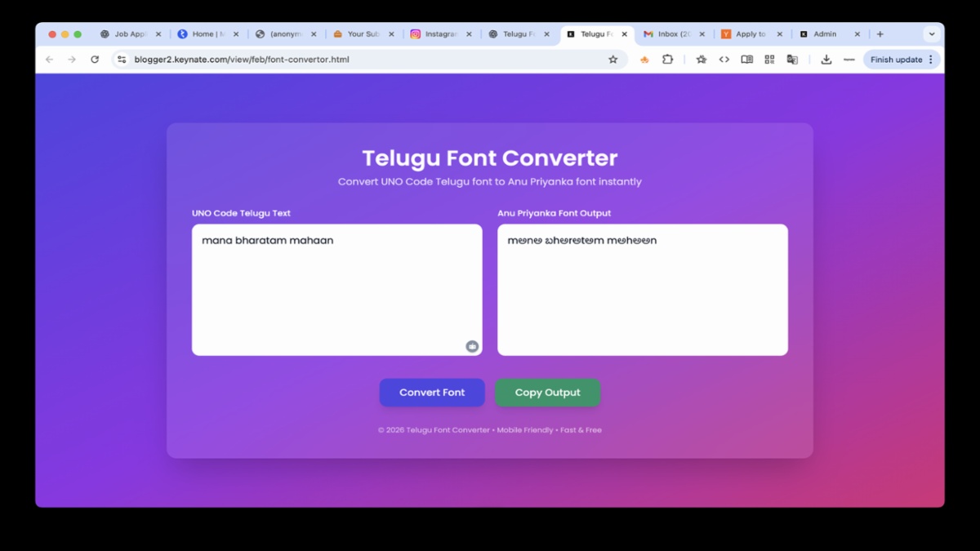Click the assistant icon inside input textarea
This screenshot has width=980, height=551.
[x=472, y=346]
